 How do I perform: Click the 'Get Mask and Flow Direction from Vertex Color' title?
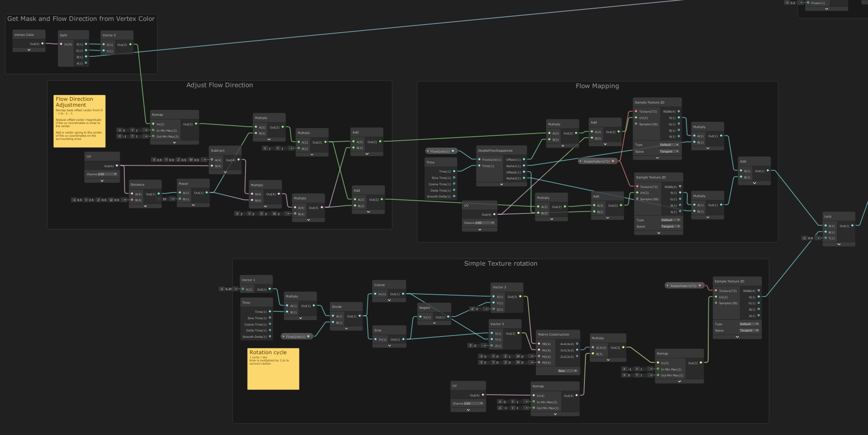[81, 19]
